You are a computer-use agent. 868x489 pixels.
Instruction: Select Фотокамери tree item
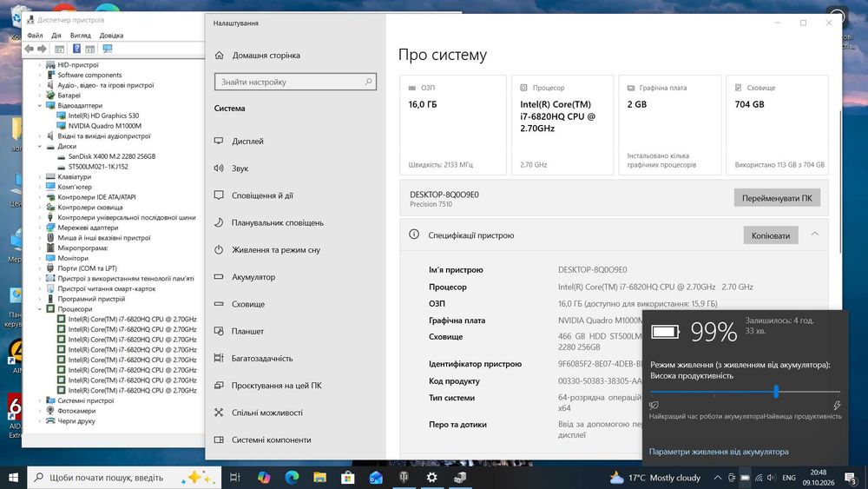(x=76, y=411)
